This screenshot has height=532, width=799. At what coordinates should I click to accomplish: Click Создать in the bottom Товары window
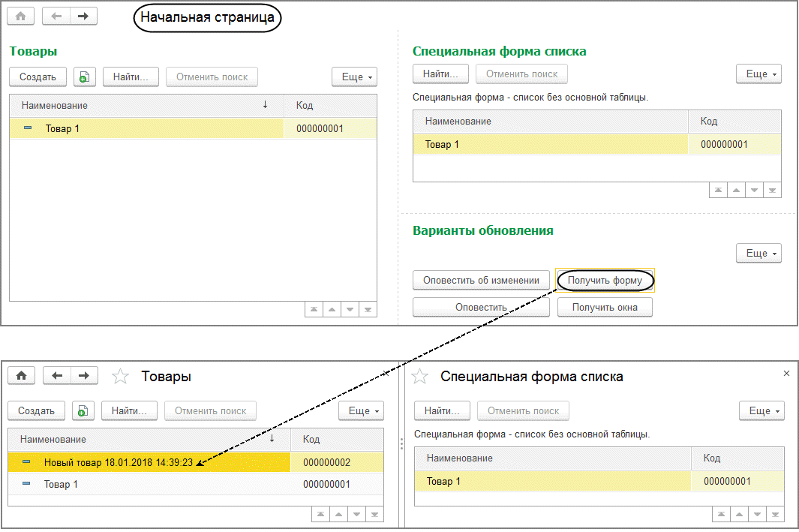pyautogui.click(x=36, y=410)
